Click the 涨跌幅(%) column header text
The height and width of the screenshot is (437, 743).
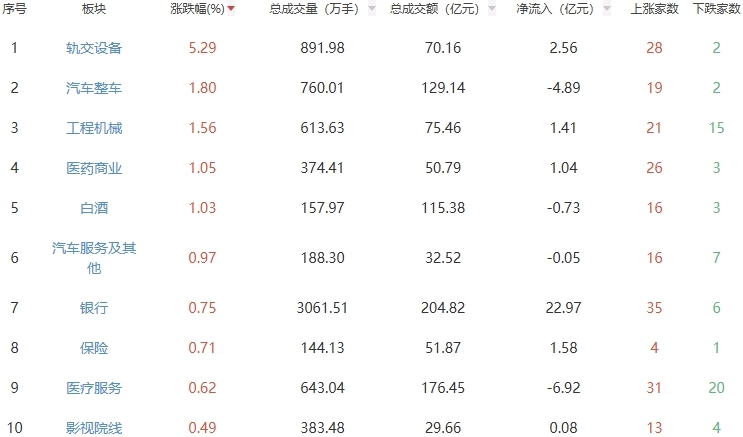point(196,9)
